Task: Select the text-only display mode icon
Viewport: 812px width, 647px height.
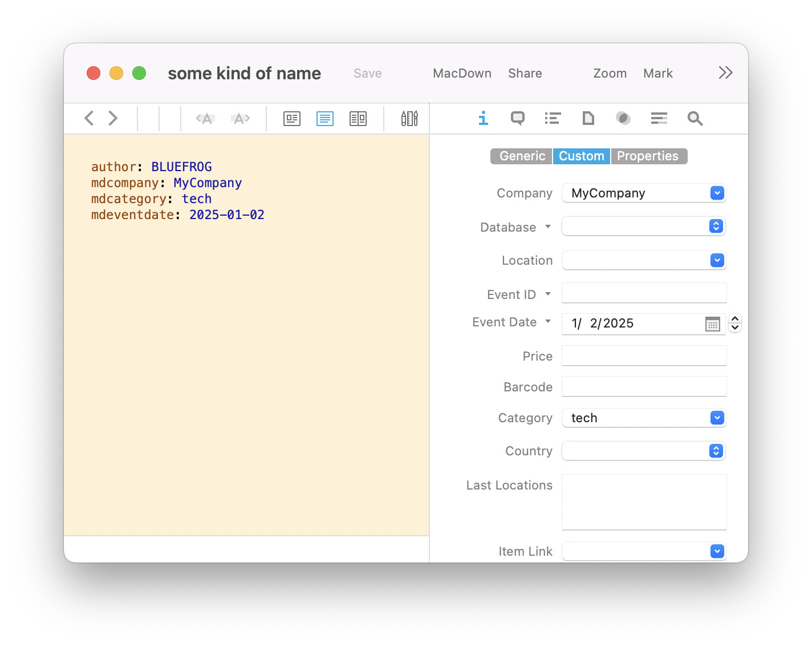Action: (325, 119)
